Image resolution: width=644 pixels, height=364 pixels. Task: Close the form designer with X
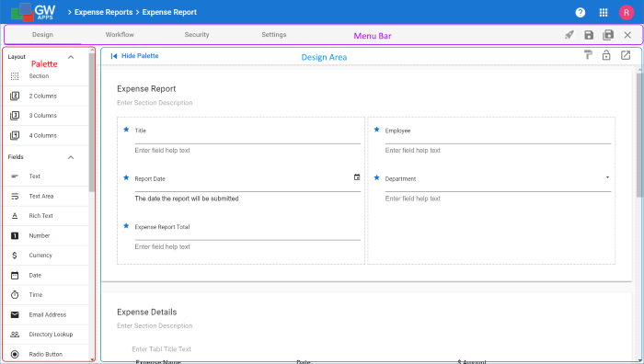click(x=627, y=35)
